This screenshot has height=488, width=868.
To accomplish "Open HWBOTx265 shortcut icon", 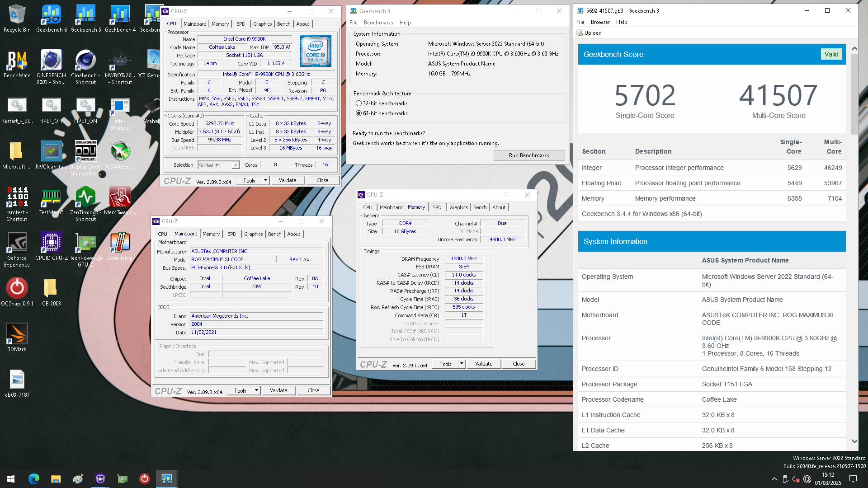I will tap(120, 68).
